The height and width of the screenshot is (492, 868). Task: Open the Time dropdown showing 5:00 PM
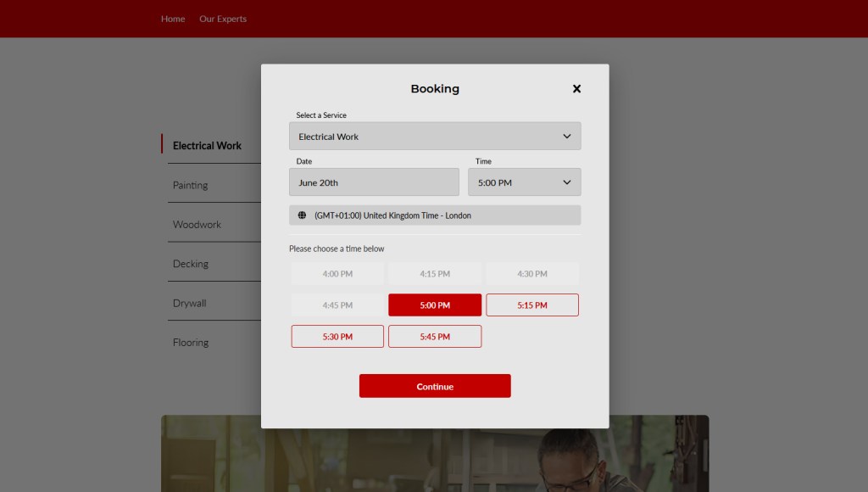click(x=524, y=182)
